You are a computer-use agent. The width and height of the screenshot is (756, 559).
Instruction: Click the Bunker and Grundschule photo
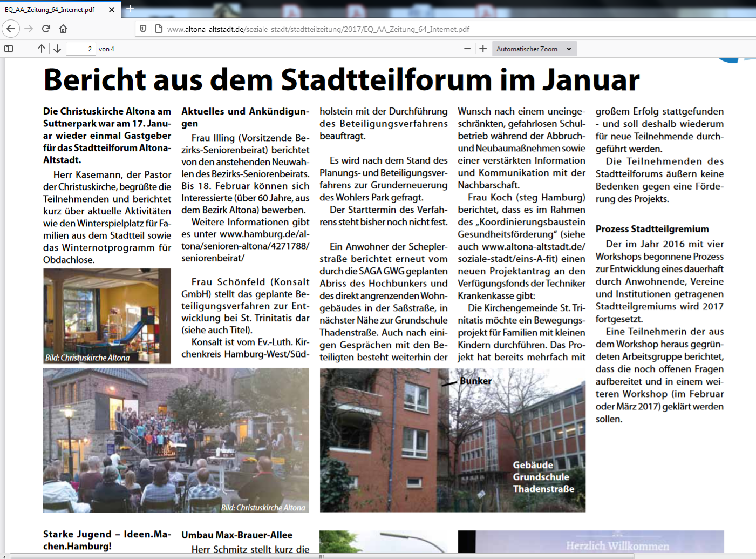453,440
